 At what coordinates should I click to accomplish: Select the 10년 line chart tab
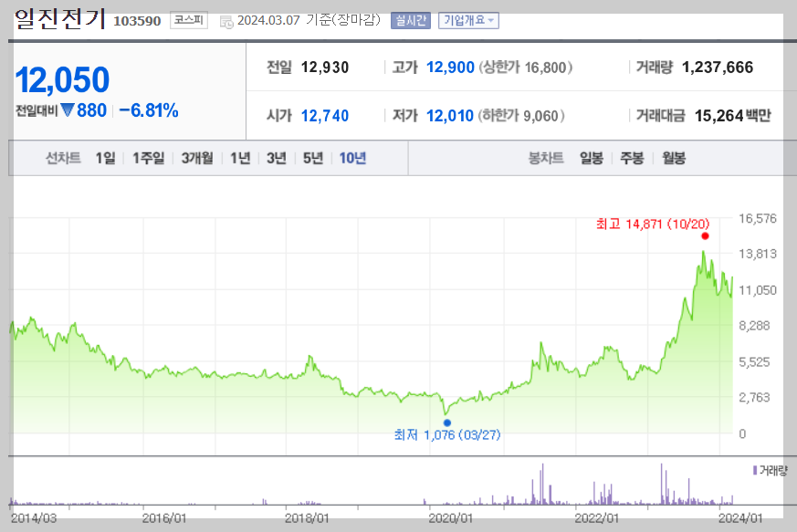(x=352, y=158)
